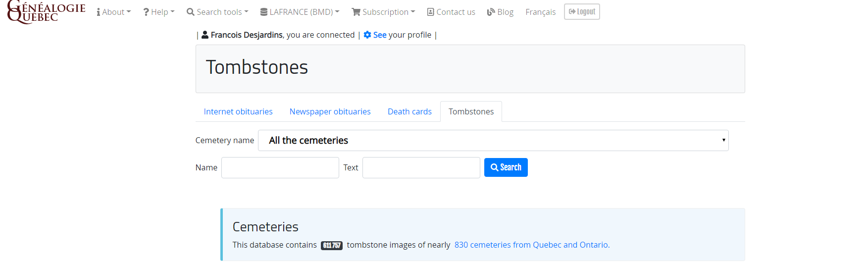Click the info icon beside About
868x266 pixels.
pyautogui.click(x=99, y=12)
